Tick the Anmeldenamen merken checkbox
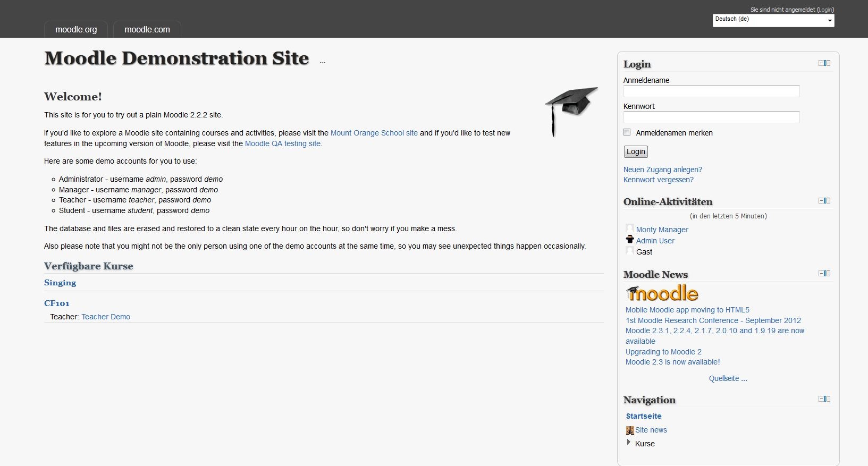 tap(627, 132)
